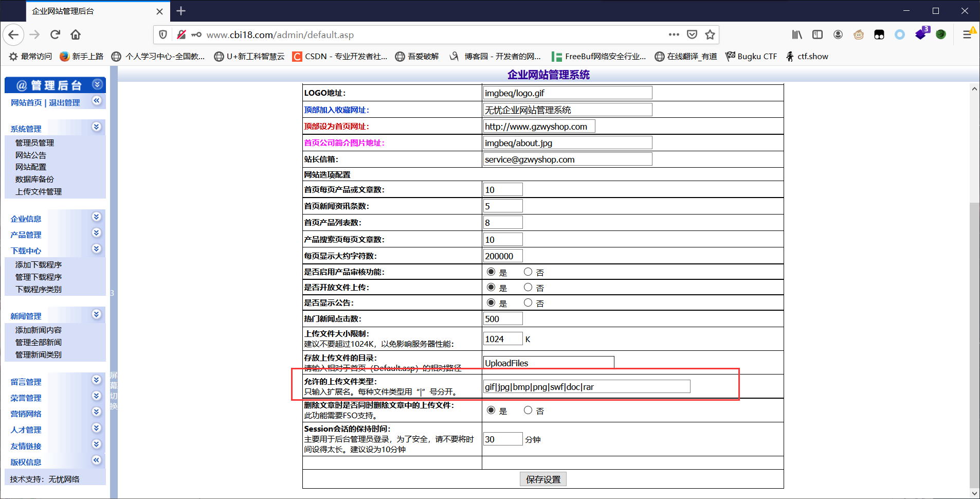Collapse the 系统管理 section

[96, 127]
